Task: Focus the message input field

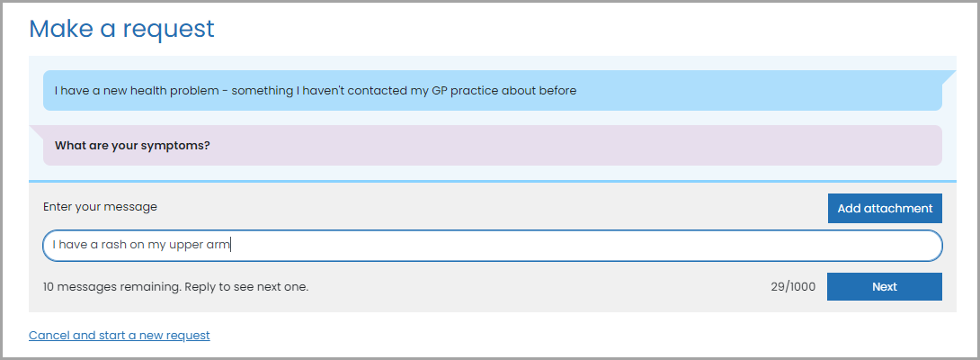Action: pos(492,245)
